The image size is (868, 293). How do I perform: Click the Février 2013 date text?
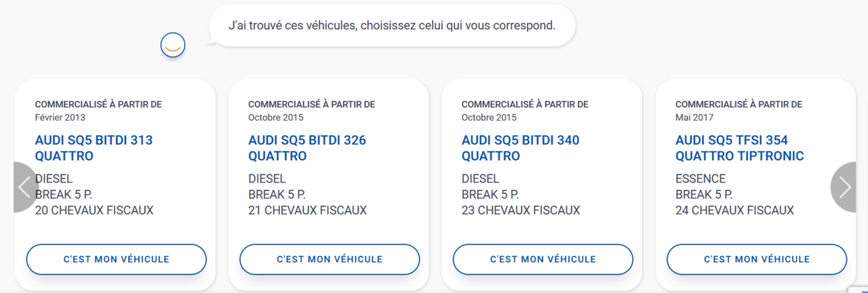(x=60, y=117)
